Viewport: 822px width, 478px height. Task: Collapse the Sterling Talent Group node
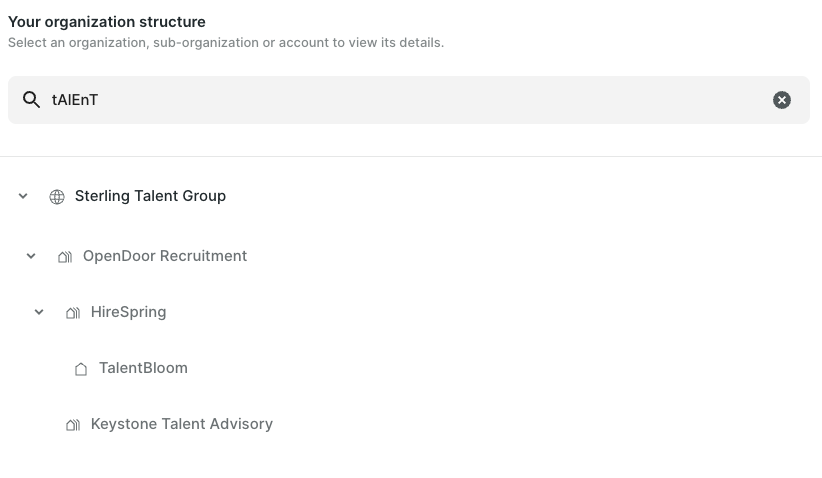pos(23,197)
